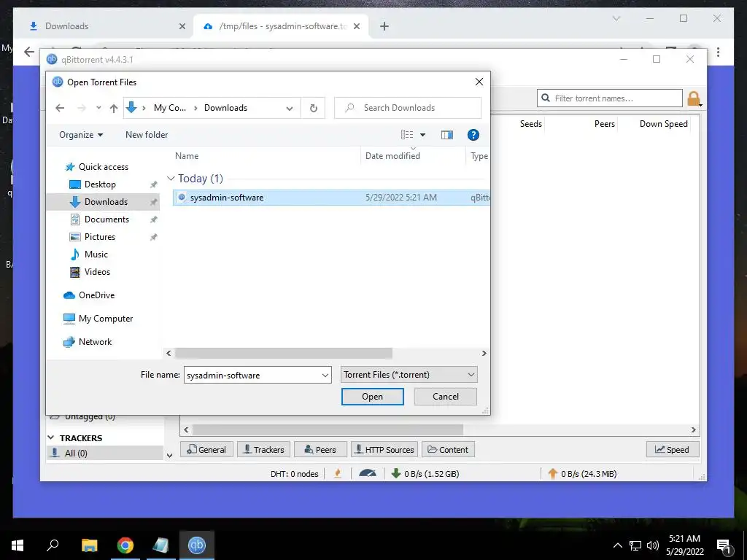Image resolution: width=747 pixels, height=560 pixels.
Task: Open the dialog help icon
Action: point(473,135)
